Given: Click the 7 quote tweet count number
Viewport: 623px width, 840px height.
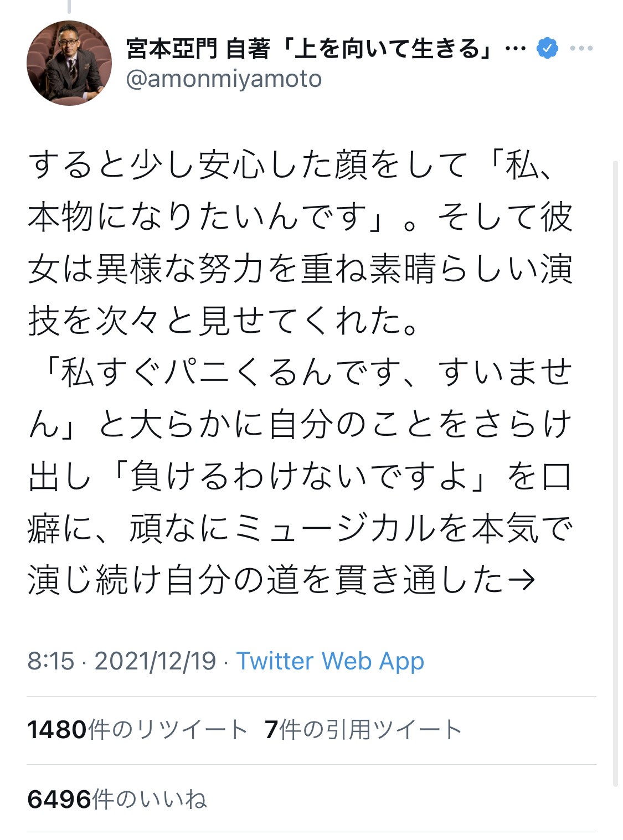Looking at the screenshot, I should coord(271,730).
